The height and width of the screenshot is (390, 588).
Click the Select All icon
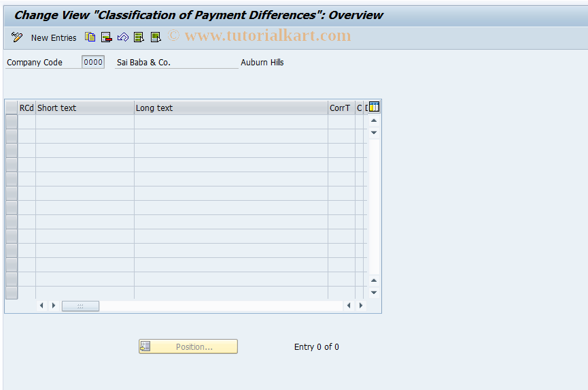(139, 37)
